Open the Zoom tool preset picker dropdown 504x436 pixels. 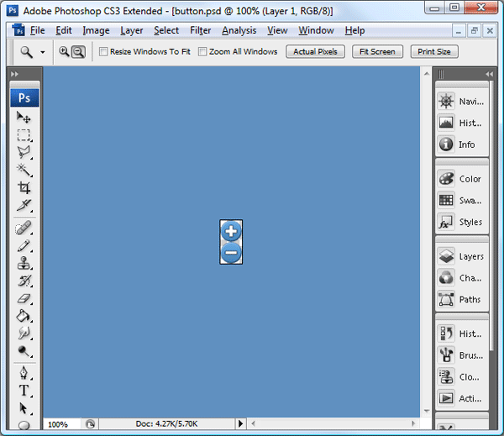pyautogui.click(x=43, y=51)
